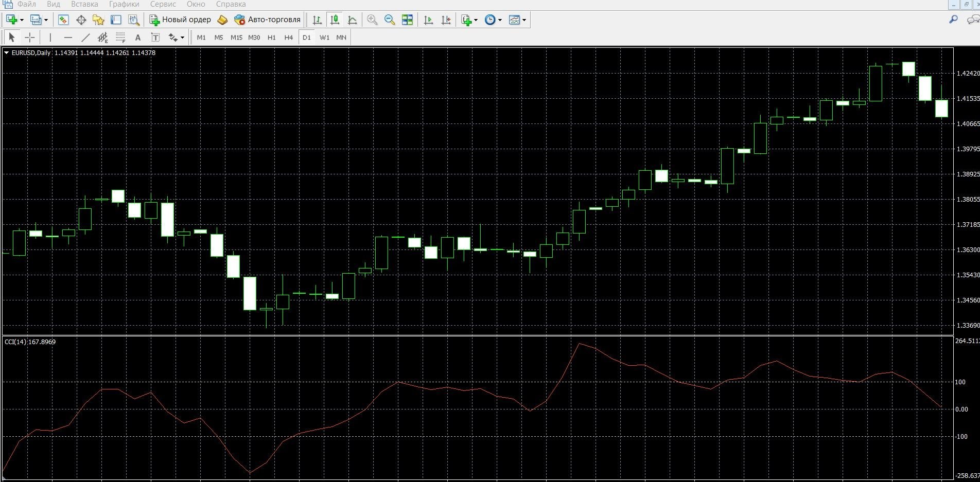This screenshot has width=980, height=482.
Task: Switch chart to bar chart mode
Action: pos(317,20)
